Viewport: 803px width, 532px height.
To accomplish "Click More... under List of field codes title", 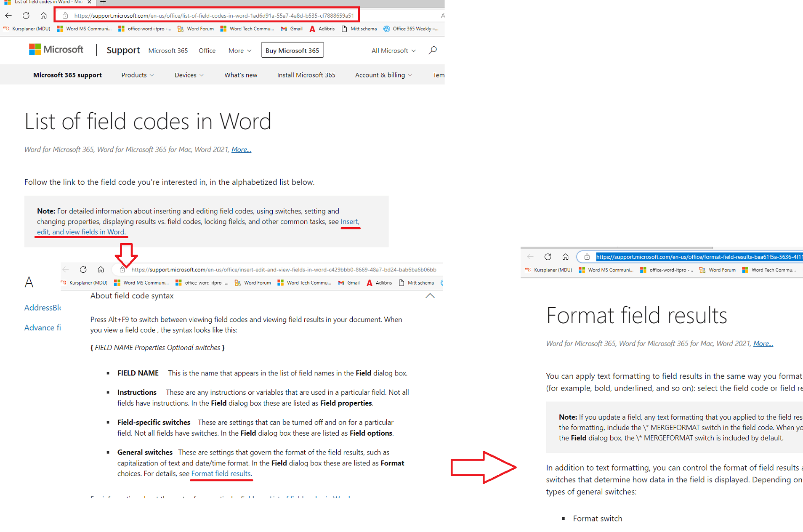I will [241, 149].
